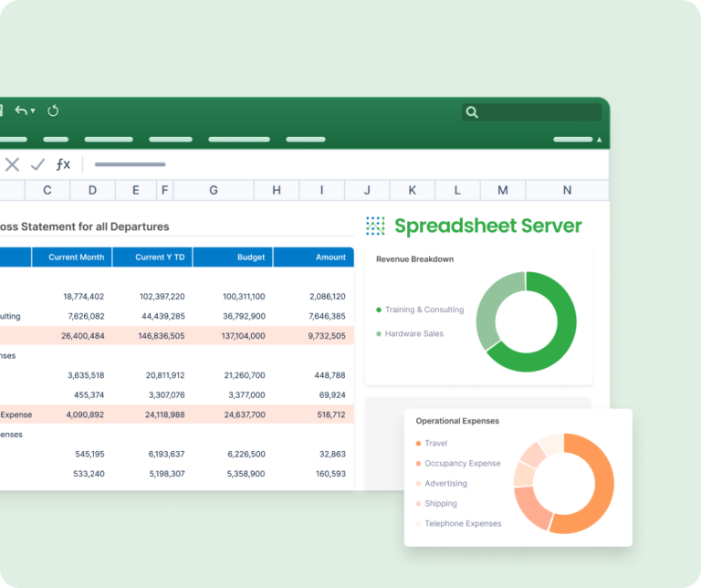Click the Spreadsheet Server dotted logo icon
Viewport: 701px width, 588px height.
375,226
